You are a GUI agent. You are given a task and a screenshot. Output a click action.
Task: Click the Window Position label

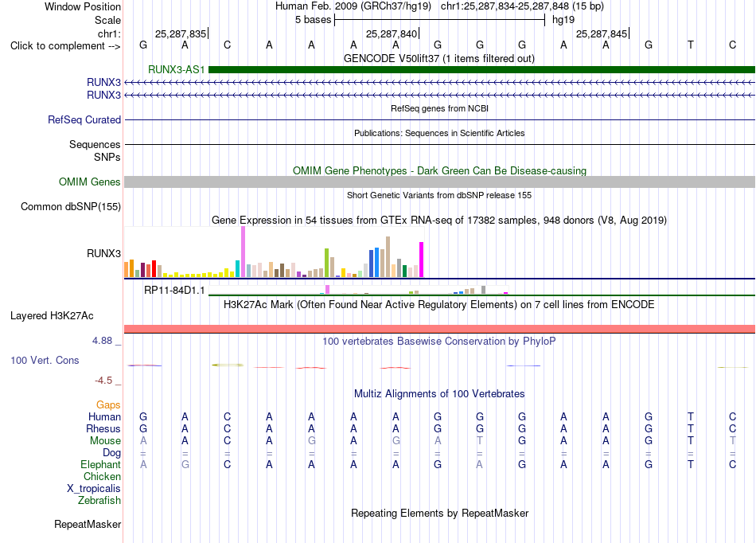click(83, 6)
